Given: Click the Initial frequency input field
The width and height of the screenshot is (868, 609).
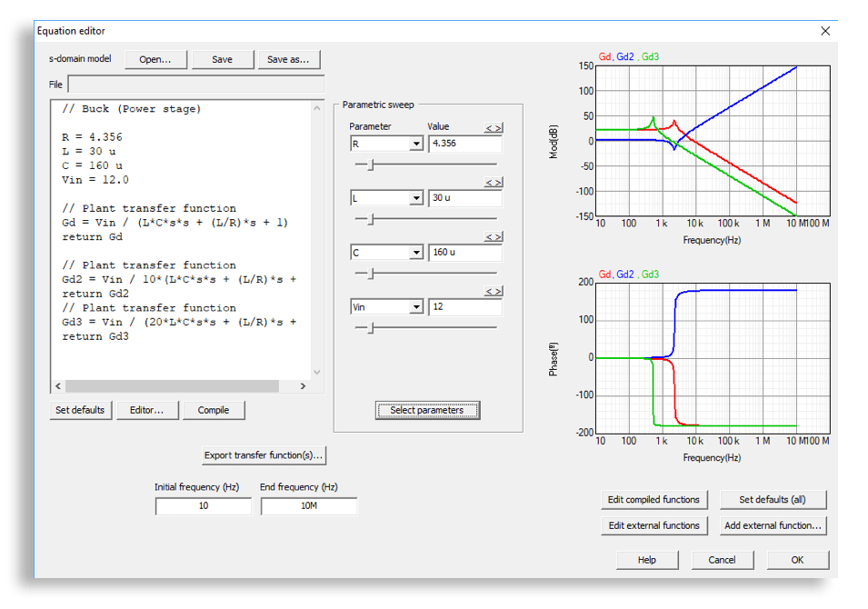Looking at the screenshot, I should point(203,506).
